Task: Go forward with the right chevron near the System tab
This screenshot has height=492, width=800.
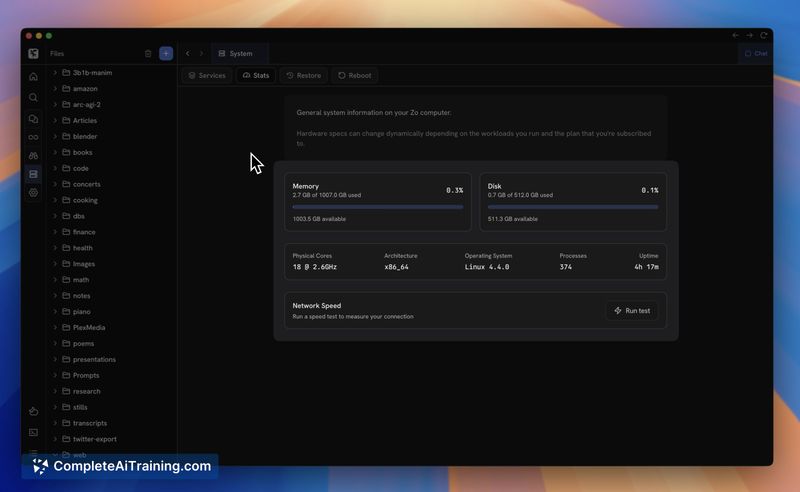Action: 202,54
